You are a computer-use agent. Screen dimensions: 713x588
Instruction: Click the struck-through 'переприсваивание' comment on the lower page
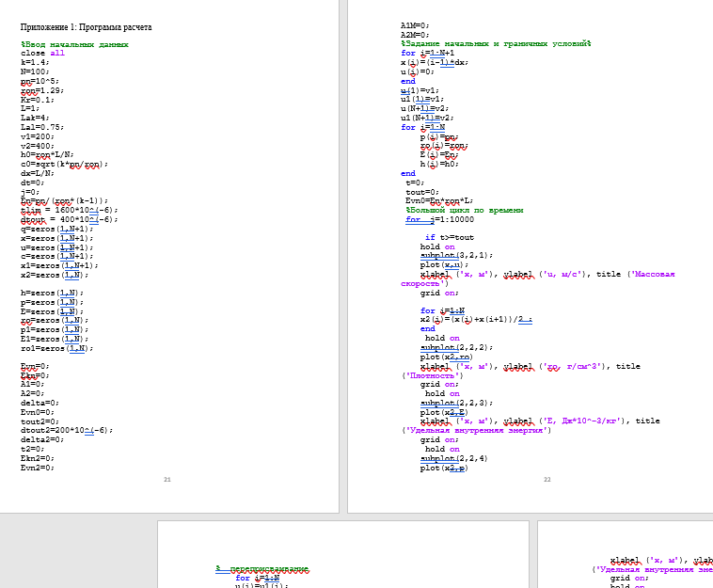pos(270,569)
